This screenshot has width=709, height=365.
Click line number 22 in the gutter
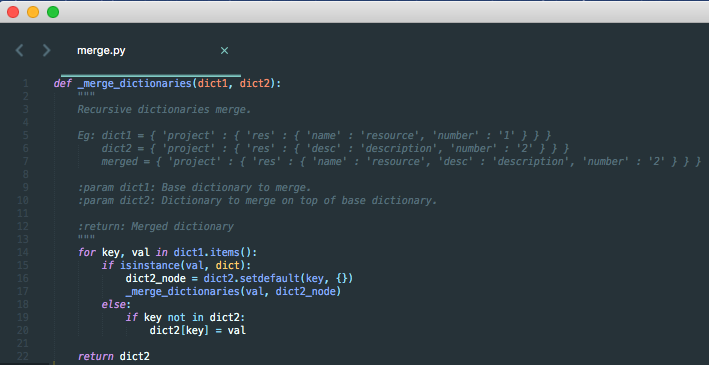[x=23, y=356]
